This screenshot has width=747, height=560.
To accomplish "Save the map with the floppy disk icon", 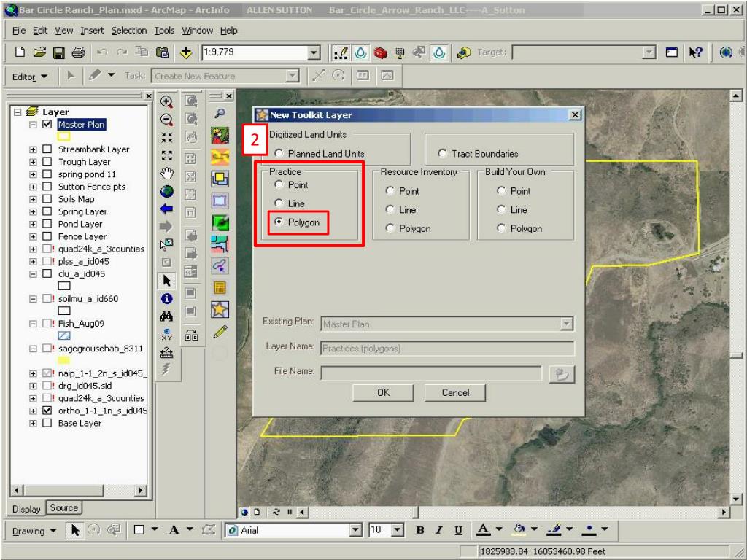I will (58, 52).
